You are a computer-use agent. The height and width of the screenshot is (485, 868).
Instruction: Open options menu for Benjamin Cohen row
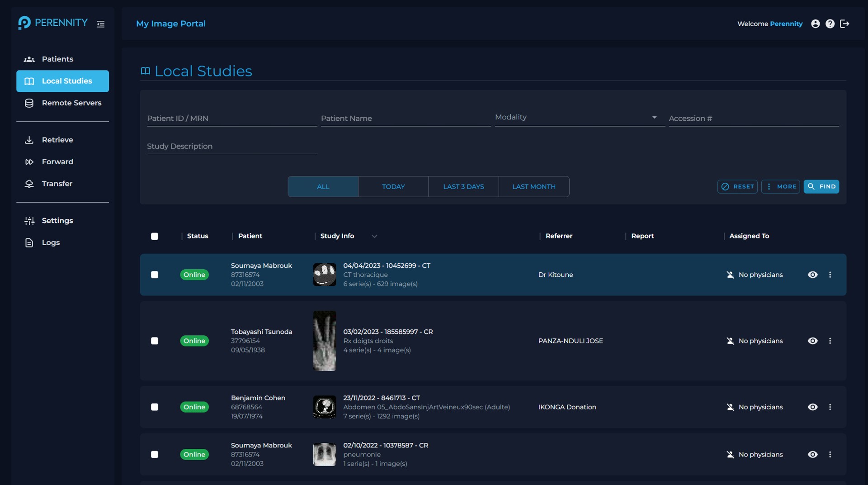coord(830,407)
